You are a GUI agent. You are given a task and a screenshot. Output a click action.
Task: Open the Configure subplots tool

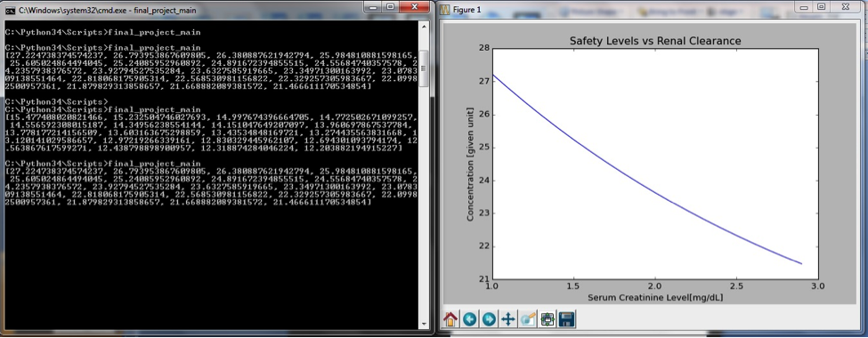click(548, 319)
